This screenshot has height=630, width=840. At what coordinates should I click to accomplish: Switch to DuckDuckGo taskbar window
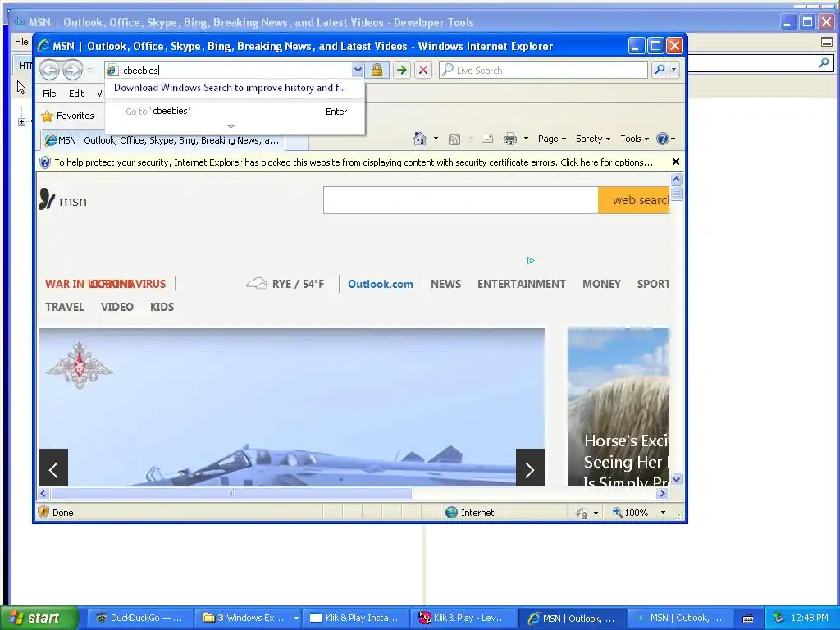[x=139, y=619]
